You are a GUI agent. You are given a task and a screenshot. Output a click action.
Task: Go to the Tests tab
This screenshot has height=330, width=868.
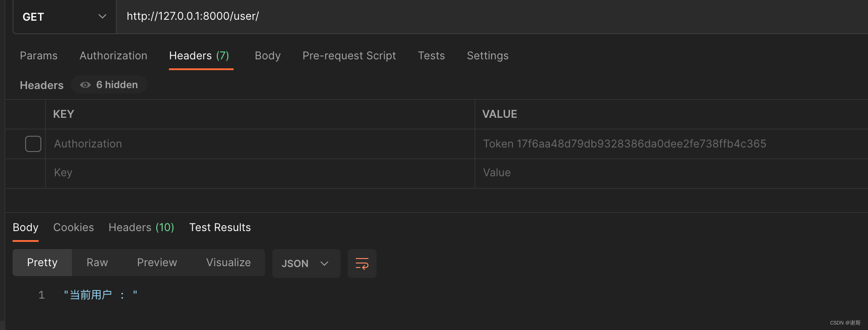(x=431, y=56)
